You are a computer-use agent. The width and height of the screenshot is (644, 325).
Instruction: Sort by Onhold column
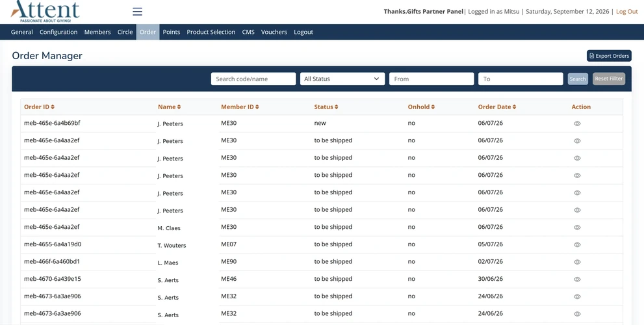click(421, 107)
